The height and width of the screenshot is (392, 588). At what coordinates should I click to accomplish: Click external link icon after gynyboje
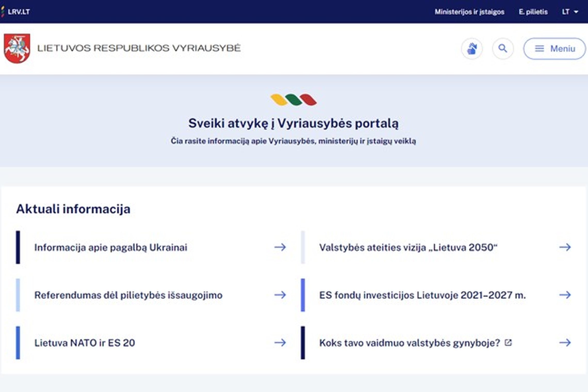508,343
